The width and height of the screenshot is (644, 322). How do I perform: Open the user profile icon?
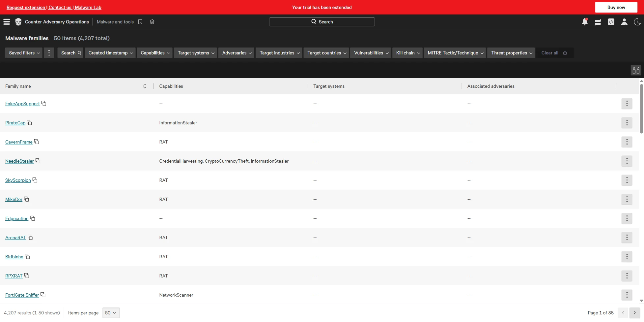click(624, 22)
